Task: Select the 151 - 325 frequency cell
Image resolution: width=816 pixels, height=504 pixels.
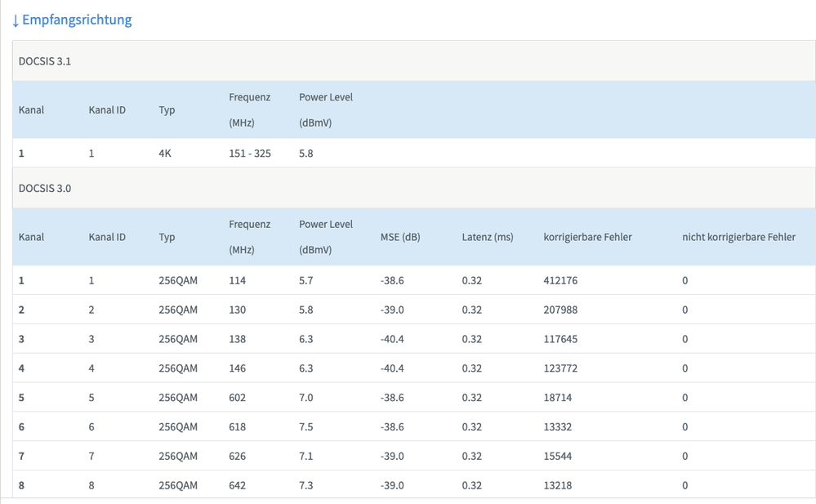Action: point(252,153)
